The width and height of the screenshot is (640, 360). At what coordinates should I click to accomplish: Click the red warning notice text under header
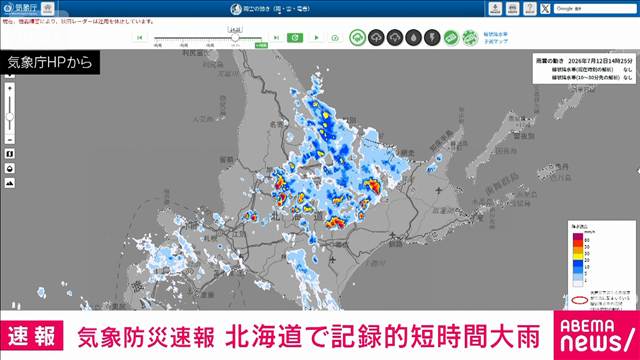[79, 21]
